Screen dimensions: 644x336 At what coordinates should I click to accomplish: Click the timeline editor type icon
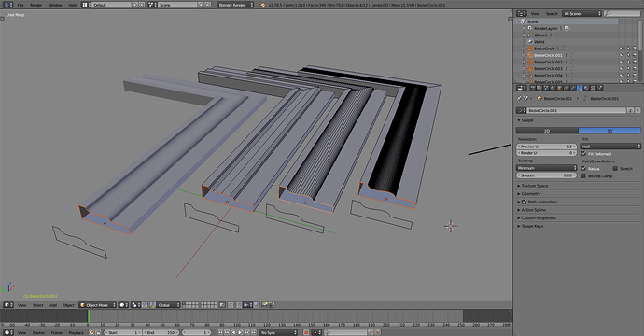[x=8, y=332]
